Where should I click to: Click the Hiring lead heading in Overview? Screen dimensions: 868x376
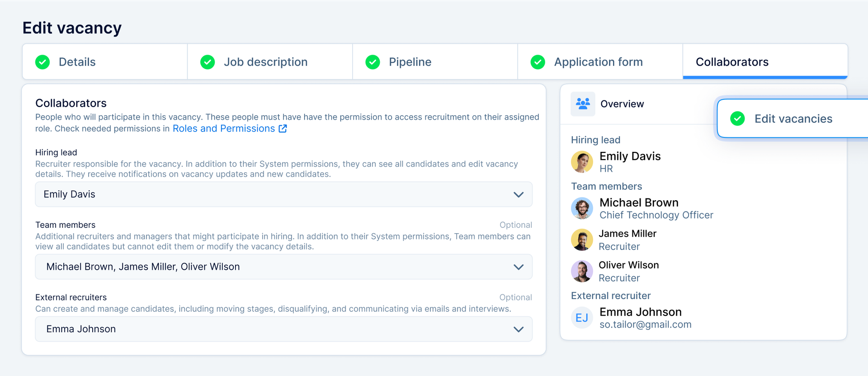click(x=596, y=140)
